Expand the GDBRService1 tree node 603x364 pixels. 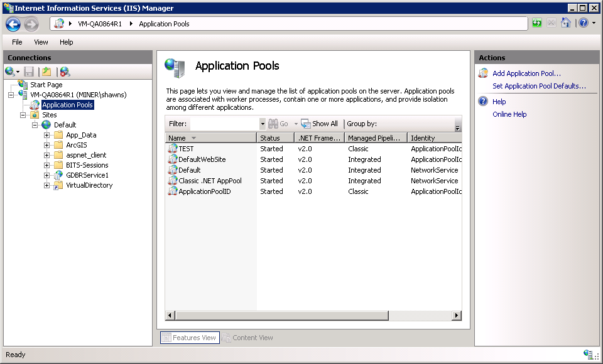47,175
